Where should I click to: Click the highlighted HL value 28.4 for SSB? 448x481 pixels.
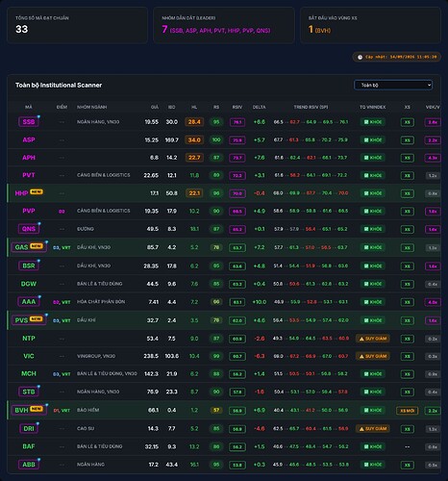tap(194, 122)
